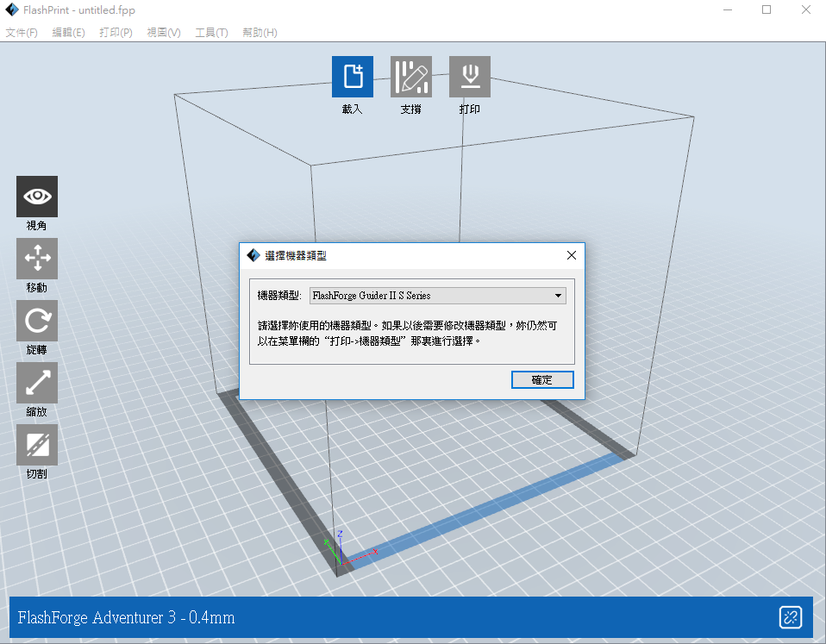This screenshot has height=644, width=826.
Task: Open the 文件(F) menu
Action: tap(22, 33)
